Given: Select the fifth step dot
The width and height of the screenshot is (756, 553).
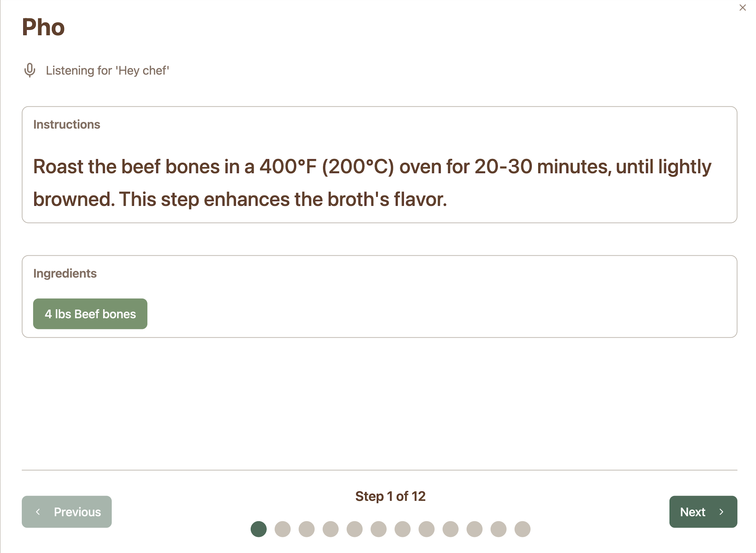Looking at the screenshot, I should (355, 529).
